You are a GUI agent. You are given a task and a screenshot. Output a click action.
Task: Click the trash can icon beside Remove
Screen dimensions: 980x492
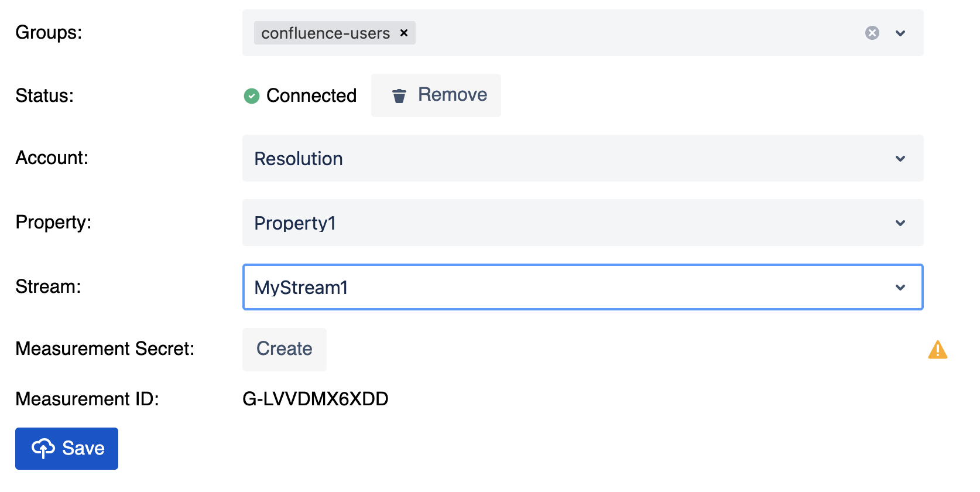pos(399,95)
